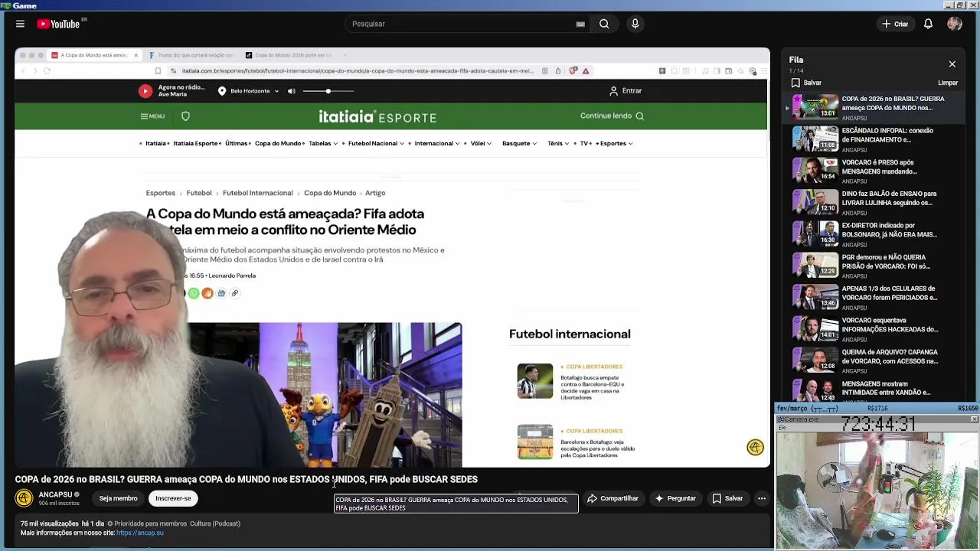Viewport: 980px width, 551px height.
Task: Select current queue video COPA de 2026 no BRASIL
Action: pos(873,107)
